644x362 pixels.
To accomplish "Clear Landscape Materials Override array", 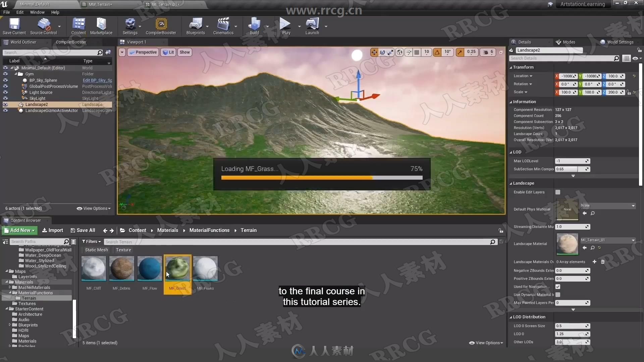I will [x=603, y=262].
